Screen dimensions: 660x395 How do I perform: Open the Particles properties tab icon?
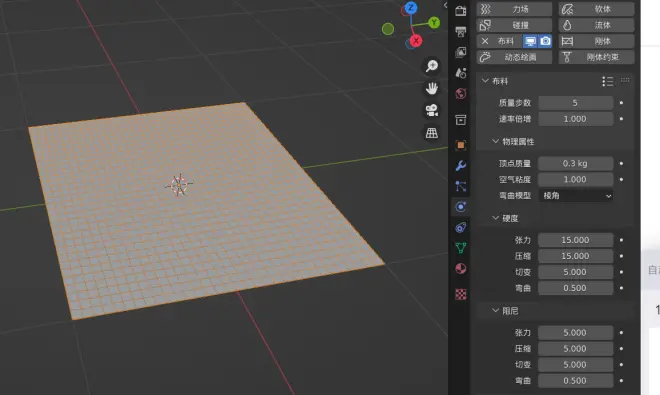pyautogui.click(x=460, y=186)
